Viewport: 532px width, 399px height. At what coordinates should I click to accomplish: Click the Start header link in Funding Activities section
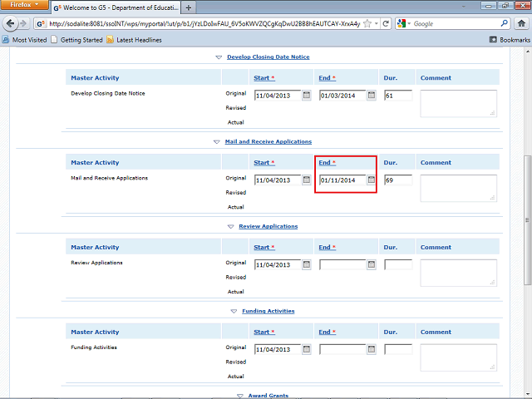click(264, 332)
